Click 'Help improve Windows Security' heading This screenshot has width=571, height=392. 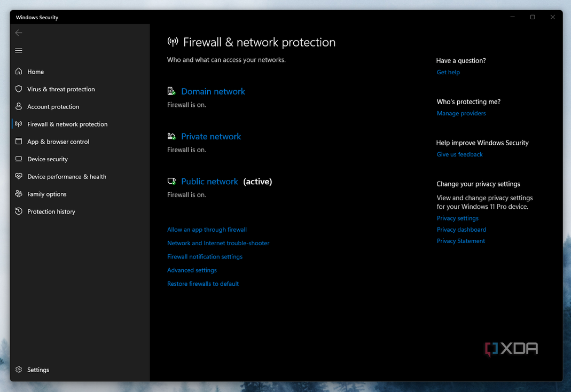click(x=482, y=143)
